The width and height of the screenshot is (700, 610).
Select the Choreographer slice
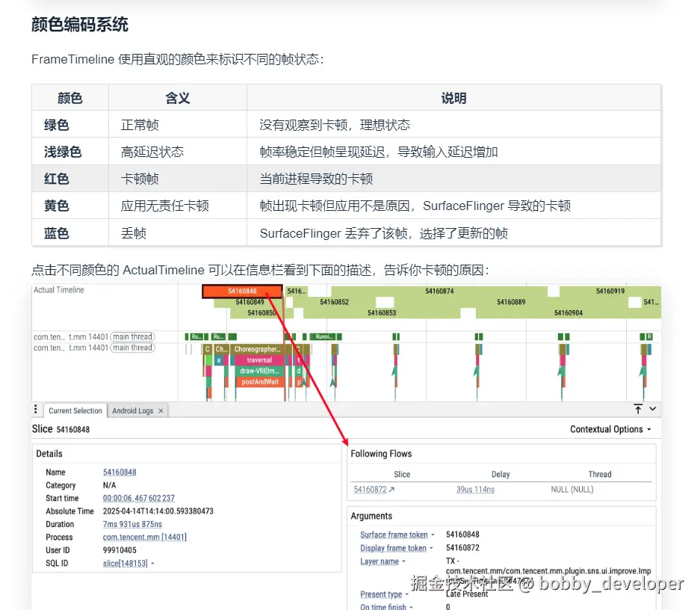(258, 349)
